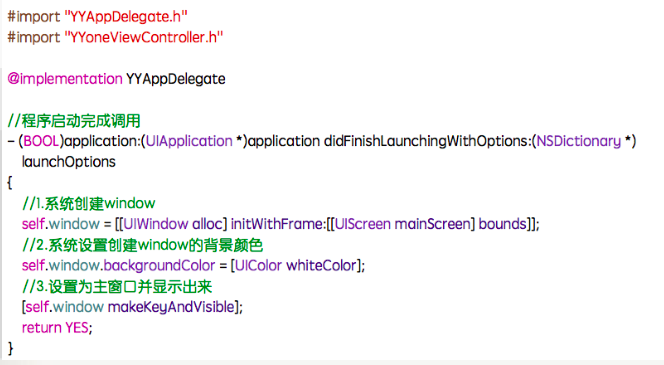Click the comment //程序启动完成调用
664x365 pixels.
coord(74,121)
